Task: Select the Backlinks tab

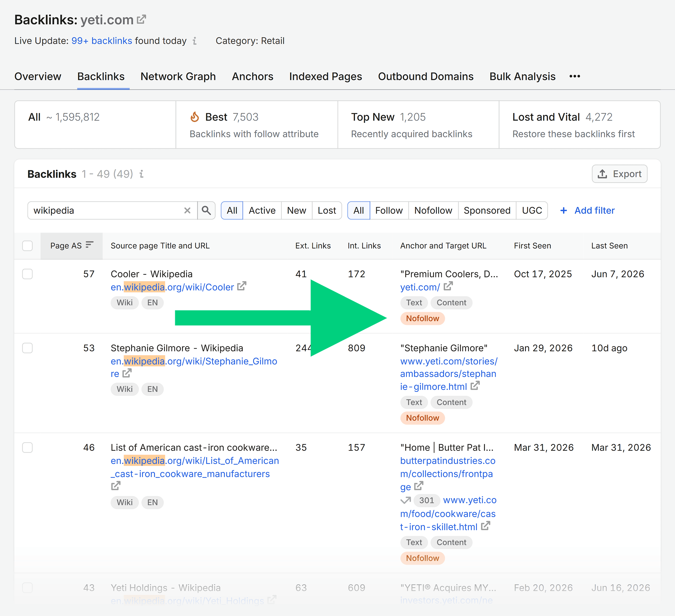Action: 101,77
